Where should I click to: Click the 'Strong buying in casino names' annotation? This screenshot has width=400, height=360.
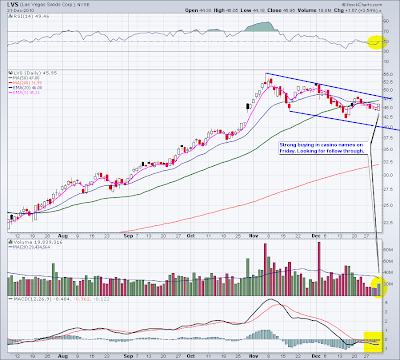[322, 148]
